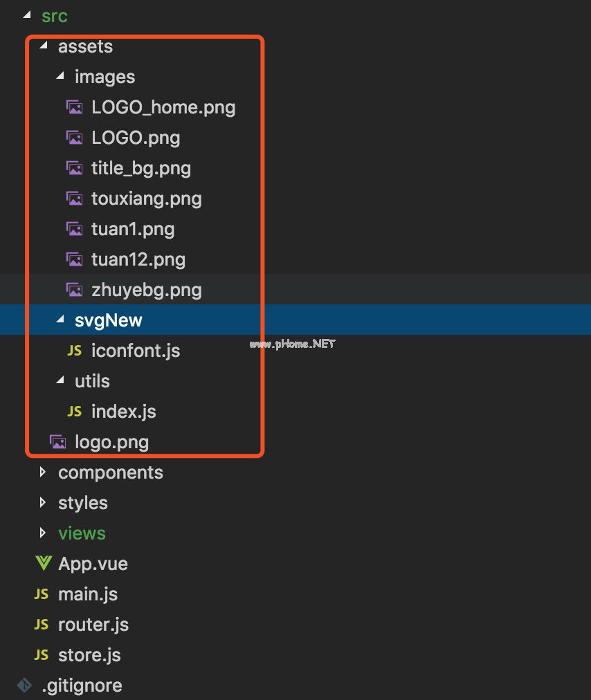
Task: Expand the styles folder arrow
Action: click(43, 503)
